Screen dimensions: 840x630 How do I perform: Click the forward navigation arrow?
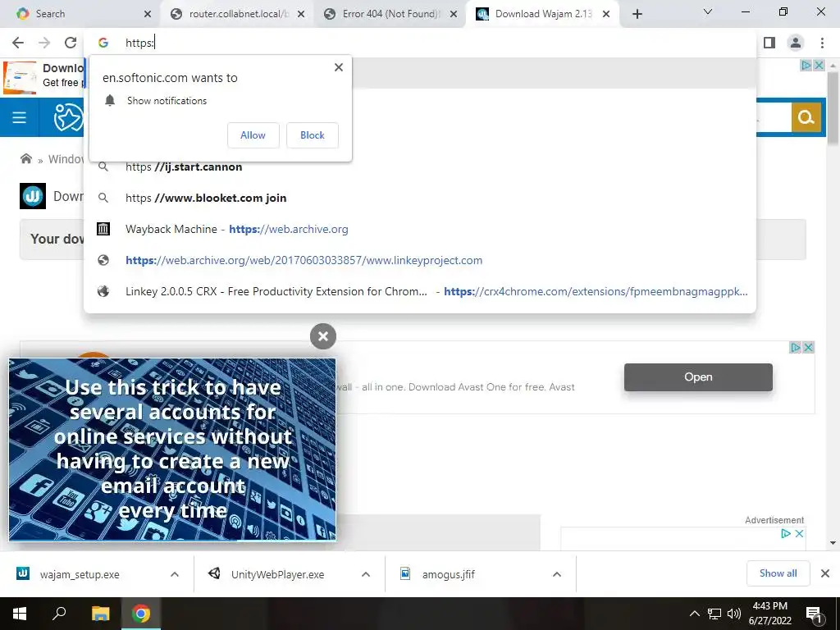coord(44,43)
